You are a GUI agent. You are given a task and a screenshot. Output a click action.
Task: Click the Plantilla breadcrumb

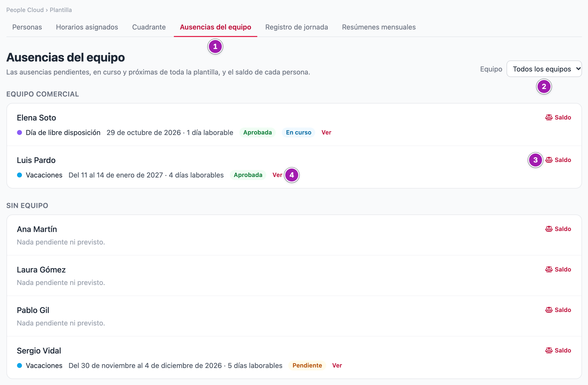click(x=61, y=10)
